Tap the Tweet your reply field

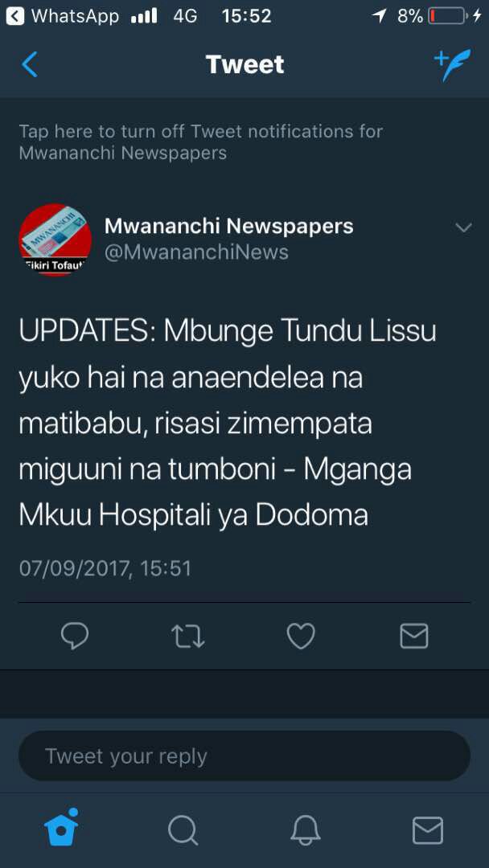point(244,755)
